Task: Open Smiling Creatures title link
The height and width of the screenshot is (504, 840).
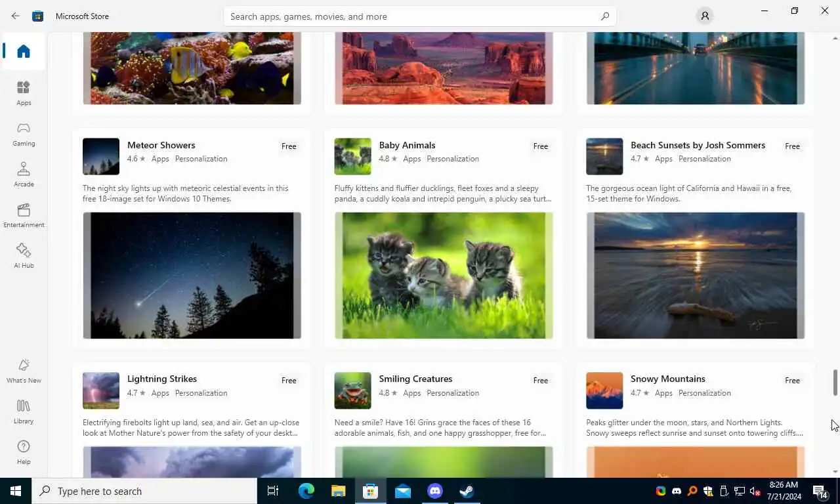Action: coord(415,379)
